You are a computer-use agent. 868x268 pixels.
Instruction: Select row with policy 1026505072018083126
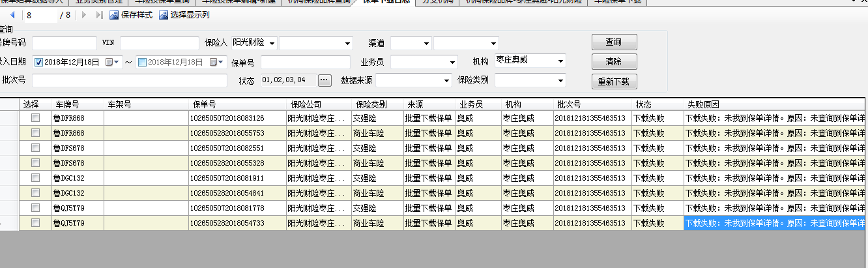click(x=36, y=118)
